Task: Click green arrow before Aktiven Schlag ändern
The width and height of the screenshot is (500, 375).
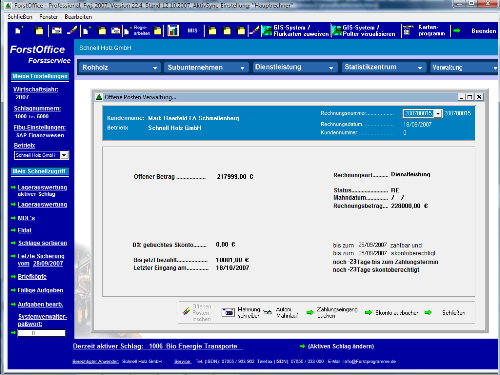Action: click(302, 346)
